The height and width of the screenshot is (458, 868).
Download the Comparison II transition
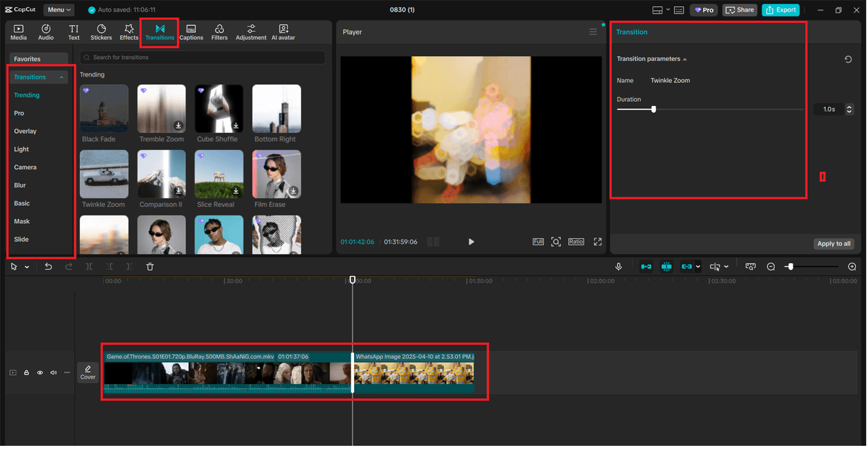click(178, 191)
